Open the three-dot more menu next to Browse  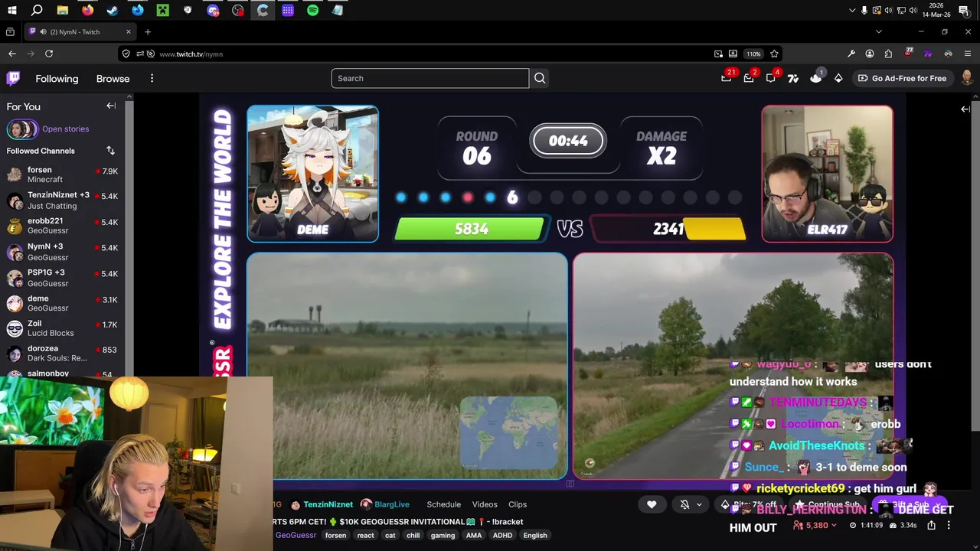(152, 78)
